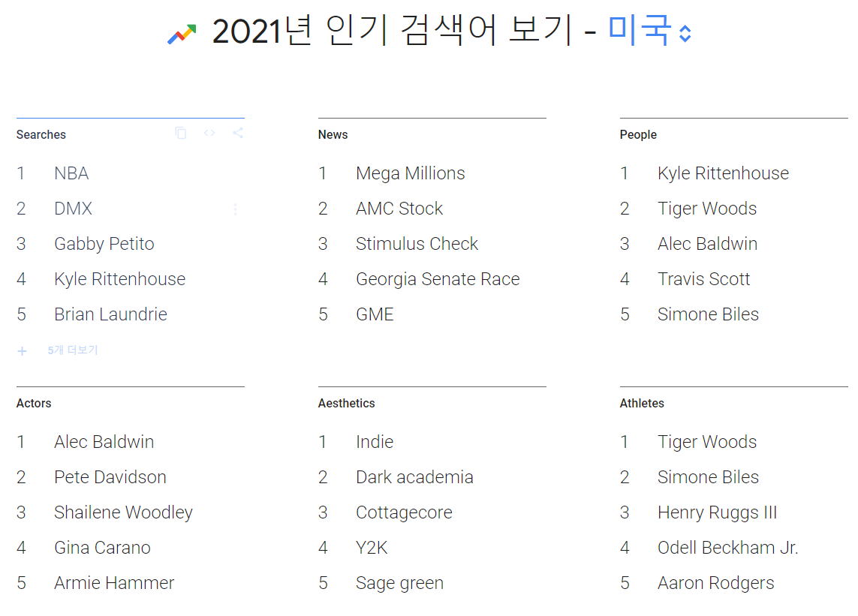858x616 pixels.
Task: Select Shailene Woodley in Actors
Action: 124,512
